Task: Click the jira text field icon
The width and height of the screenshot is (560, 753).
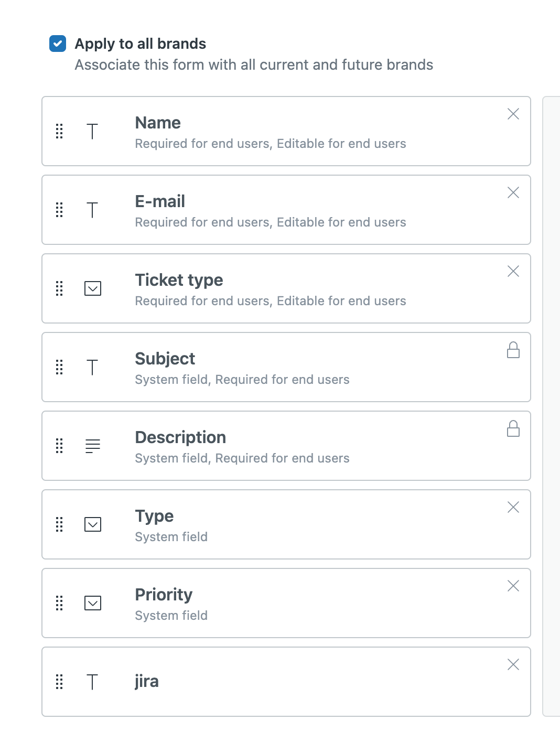Action: pyautogui.click(x=92, y=682)
